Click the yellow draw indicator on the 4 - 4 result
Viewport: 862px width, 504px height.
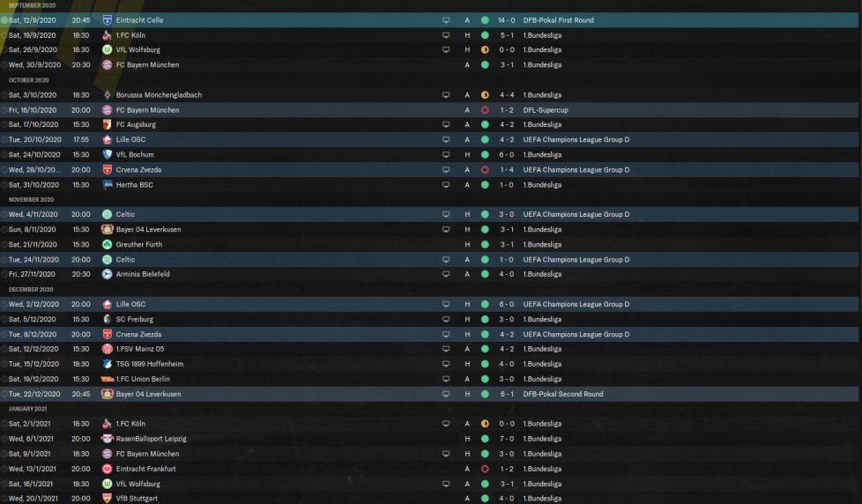485,94
